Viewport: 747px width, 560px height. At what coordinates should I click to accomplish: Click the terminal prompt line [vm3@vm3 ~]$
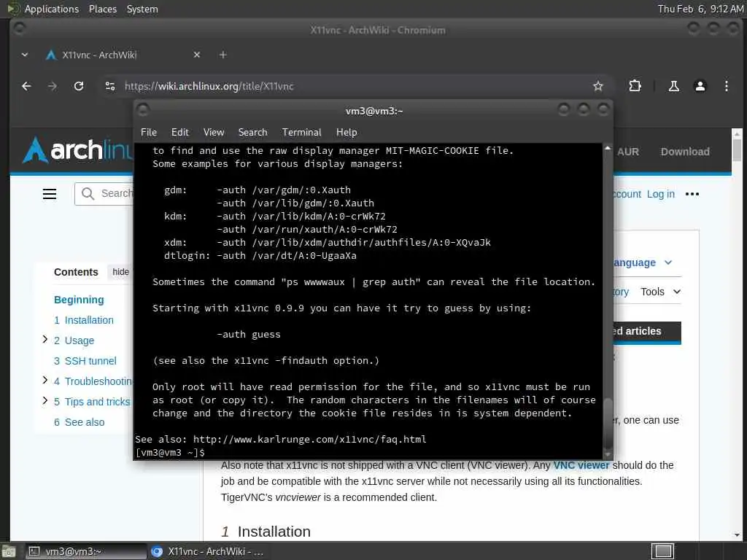click(170, 452)
